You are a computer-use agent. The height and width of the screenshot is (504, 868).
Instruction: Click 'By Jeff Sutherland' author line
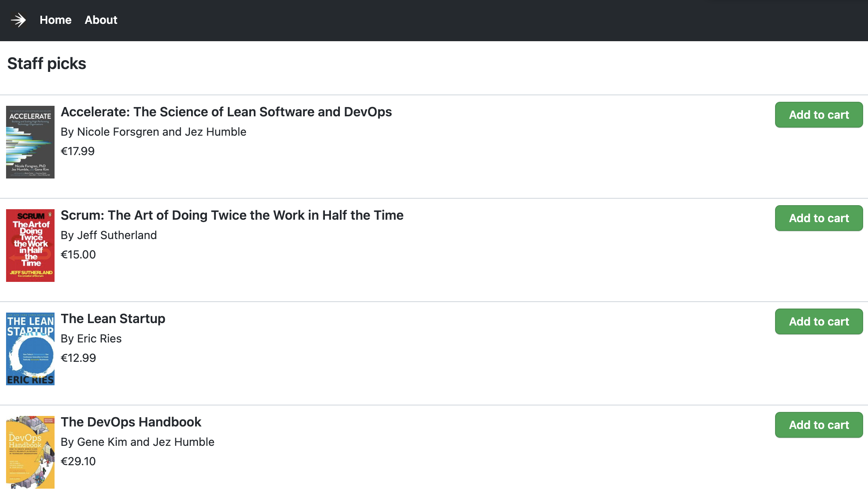coord(109,235)
